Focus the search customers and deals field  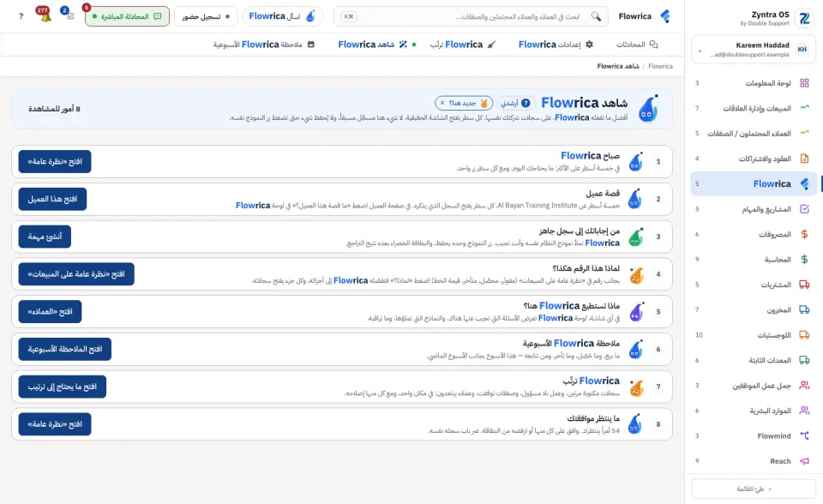click(x=471, y=16)
